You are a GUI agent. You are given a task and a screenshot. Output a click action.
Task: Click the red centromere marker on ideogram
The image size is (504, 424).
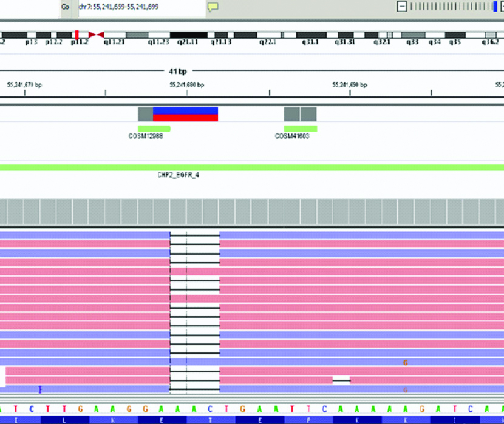click(78, 35)
